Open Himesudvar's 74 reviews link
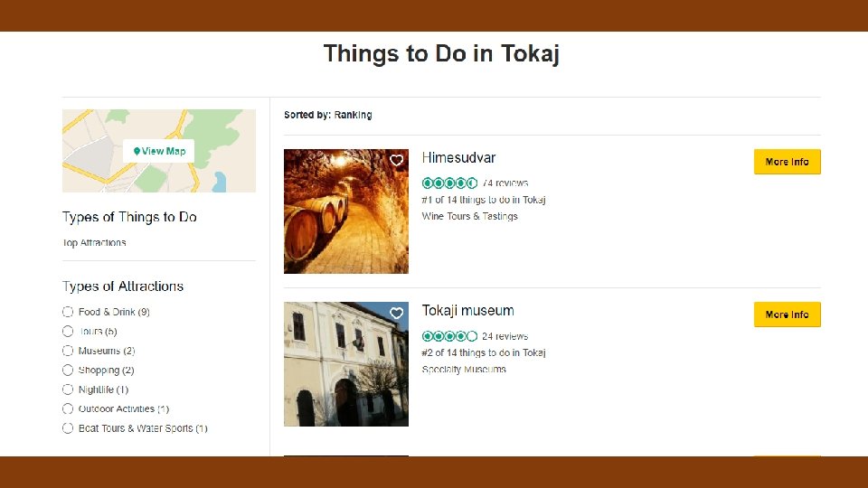The height and width of the screenshot is (488, 868). click(x=505, y=183)
